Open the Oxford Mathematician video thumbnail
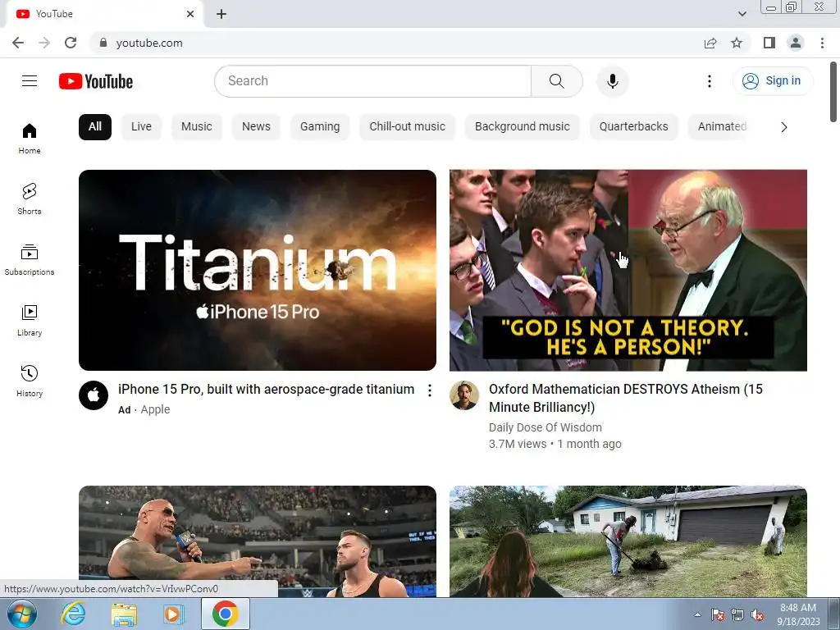Viewport: 840px width, 630px height. pos(628,270)
